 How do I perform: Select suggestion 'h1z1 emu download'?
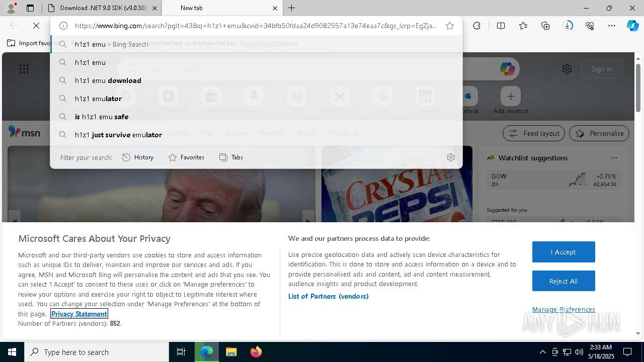(x=256, y=80)
